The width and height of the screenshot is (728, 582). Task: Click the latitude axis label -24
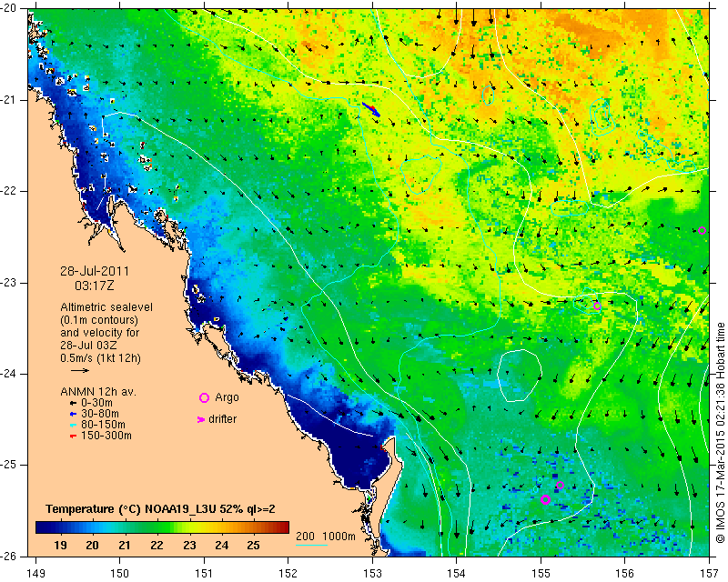(x=9, y=374)
